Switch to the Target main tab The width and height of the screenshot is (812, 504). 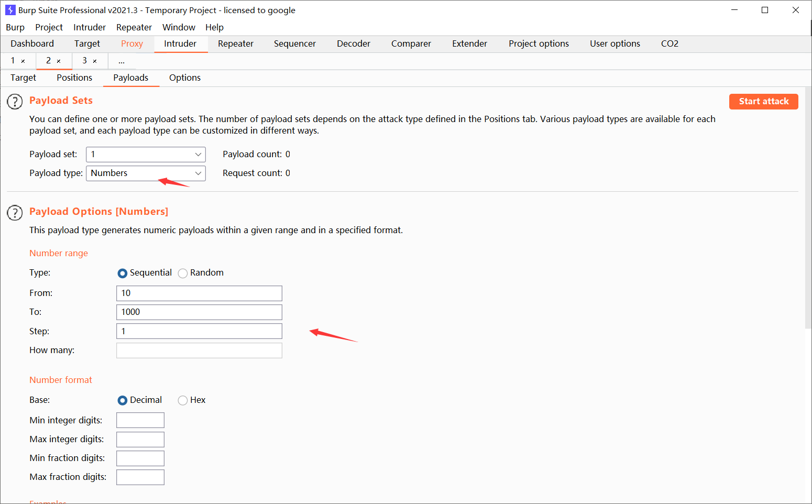coord(87,43)
